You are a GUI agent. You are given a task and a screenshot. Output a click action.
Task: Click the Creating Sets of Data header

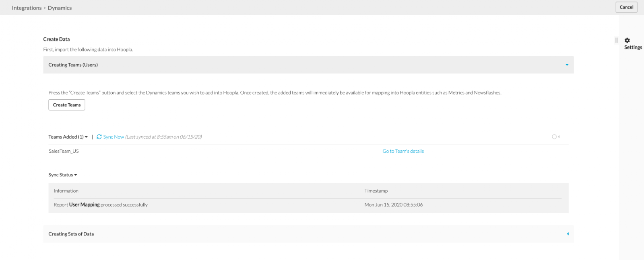pos(308,234)
